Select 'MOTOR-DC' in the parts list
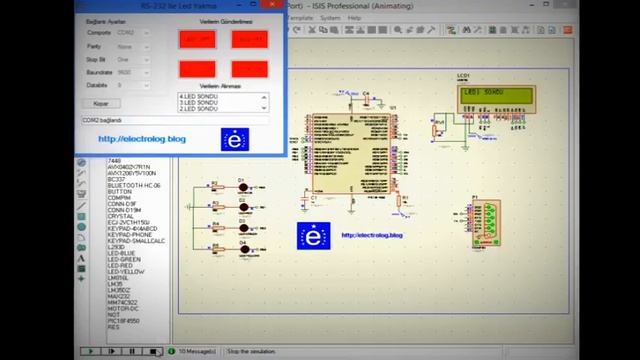The width and height of the screenshot is (640, 360). tap(123, 309)
